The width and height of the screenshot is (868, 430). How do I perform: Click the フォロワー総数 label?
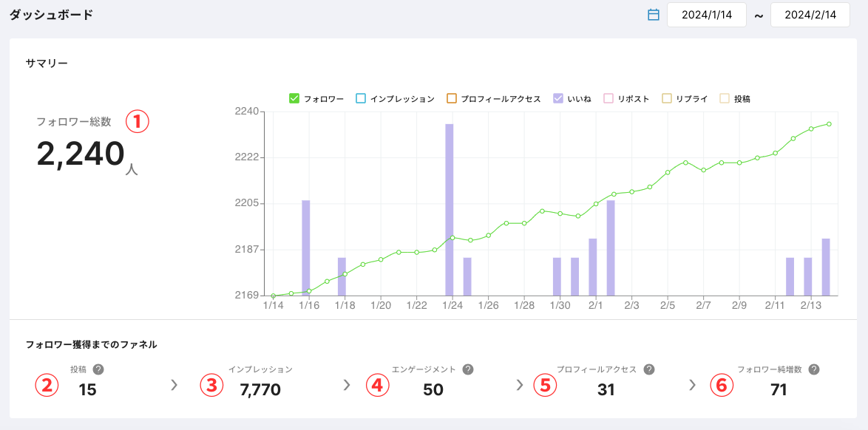click(74, 122)
